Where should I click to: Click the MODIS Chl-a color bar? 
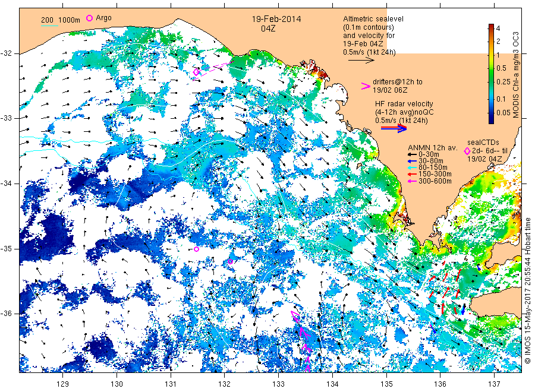tap(491, 74)
